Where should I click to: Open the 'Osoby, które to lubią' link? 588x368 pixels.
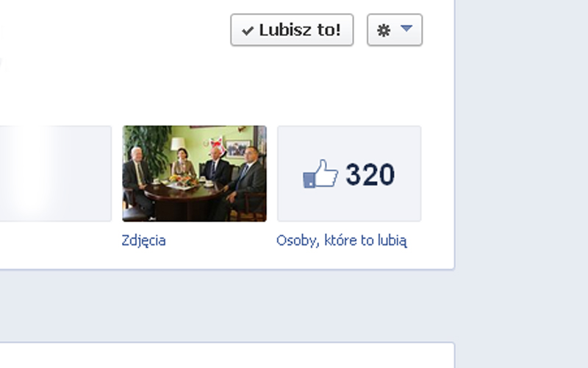341,241
